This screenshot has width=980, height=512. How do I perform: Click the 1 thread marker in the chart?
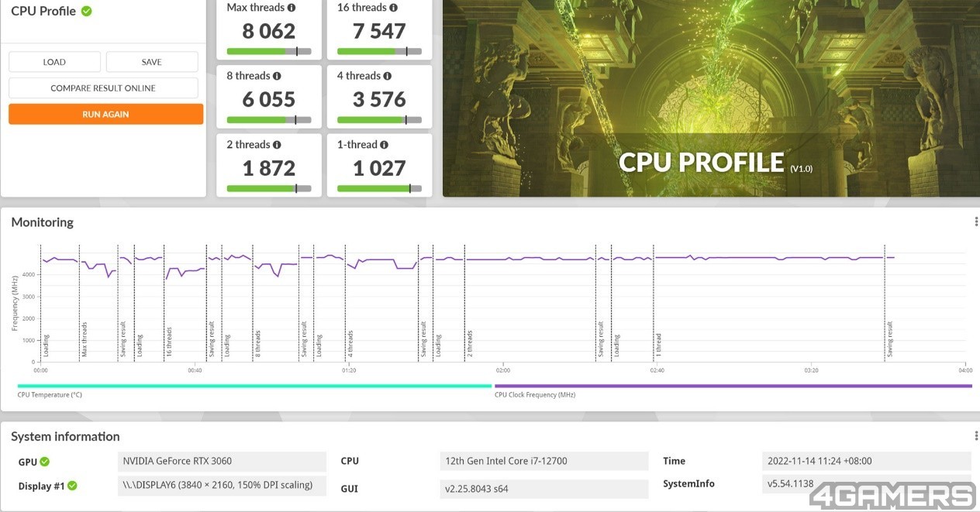pyautogui.click(x=659, y=344)
